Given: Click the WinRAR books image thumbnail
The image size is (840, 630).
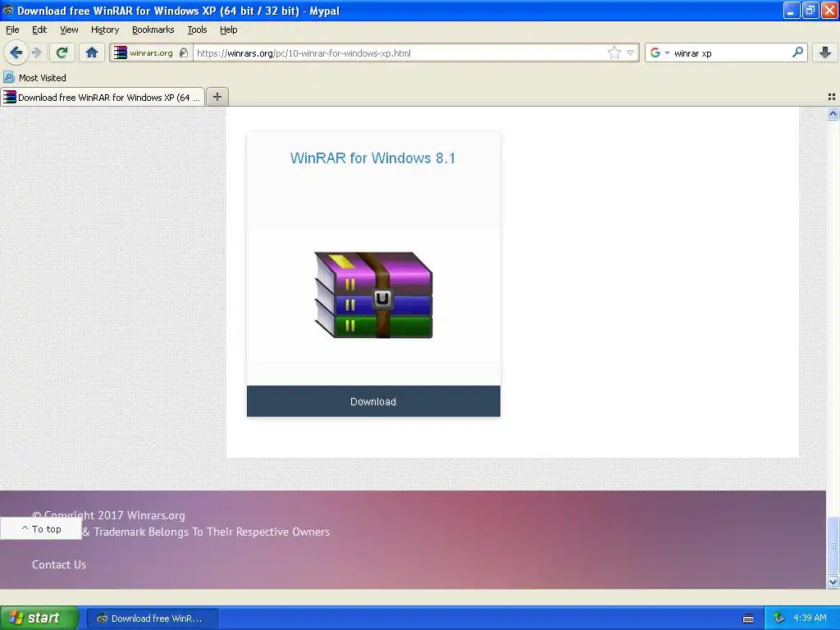Looking at the screenshot, I should tap(373, 294).
